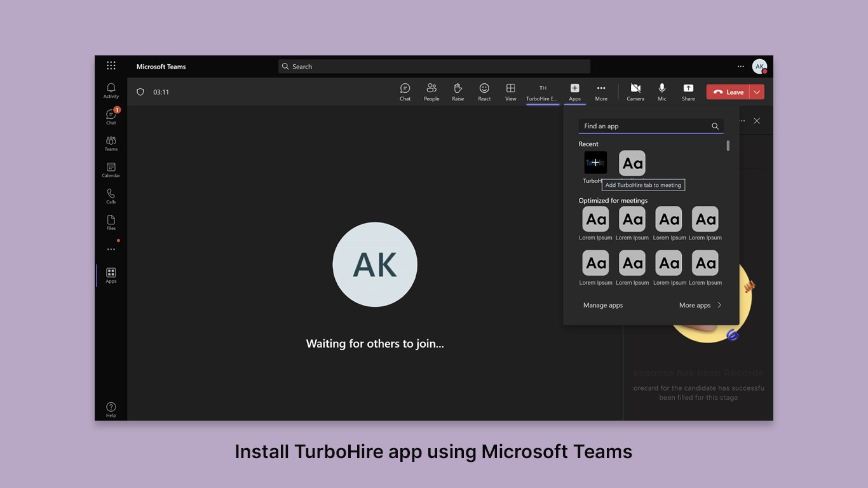The width and height of the screenshot is (868, 488).
Task: Open the React emoji menu
Action: 484,92
